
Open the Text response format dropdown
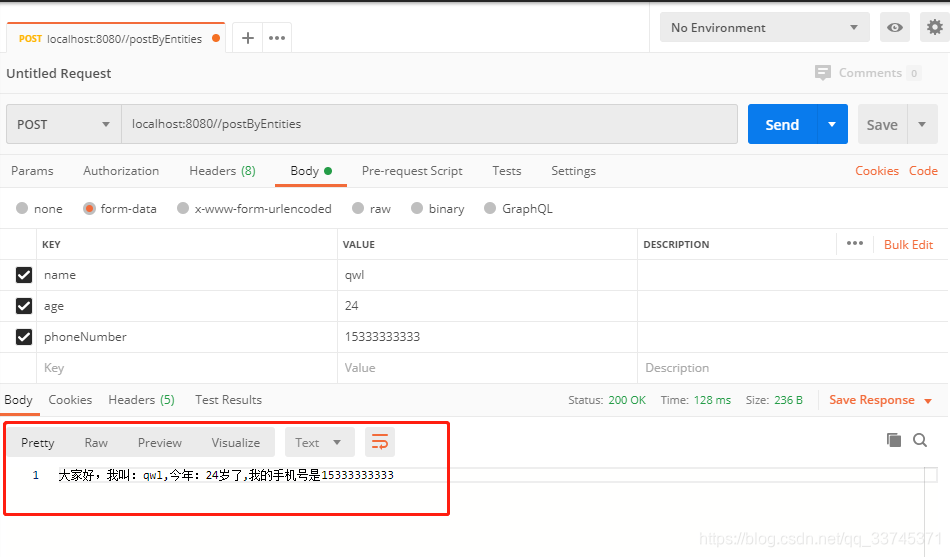(318, 442)
